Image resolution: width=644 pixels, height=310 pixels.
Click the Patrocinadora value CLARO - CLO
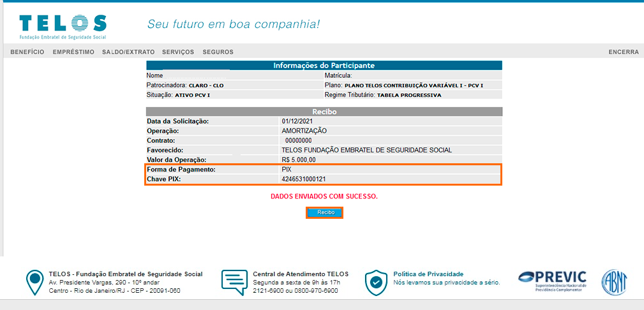coord(206,86)
